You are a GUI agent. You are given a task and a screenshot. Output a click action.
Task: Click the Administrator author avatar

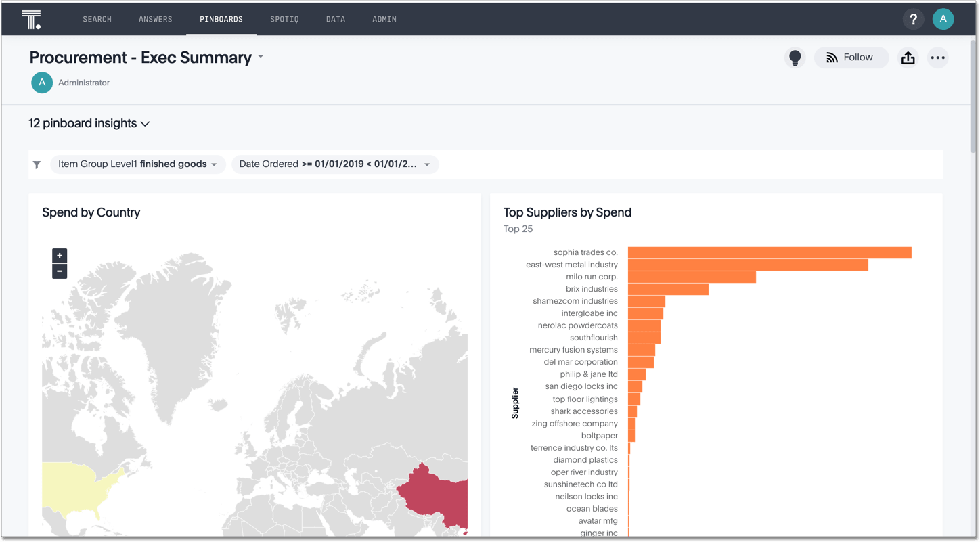pos(42,83)
